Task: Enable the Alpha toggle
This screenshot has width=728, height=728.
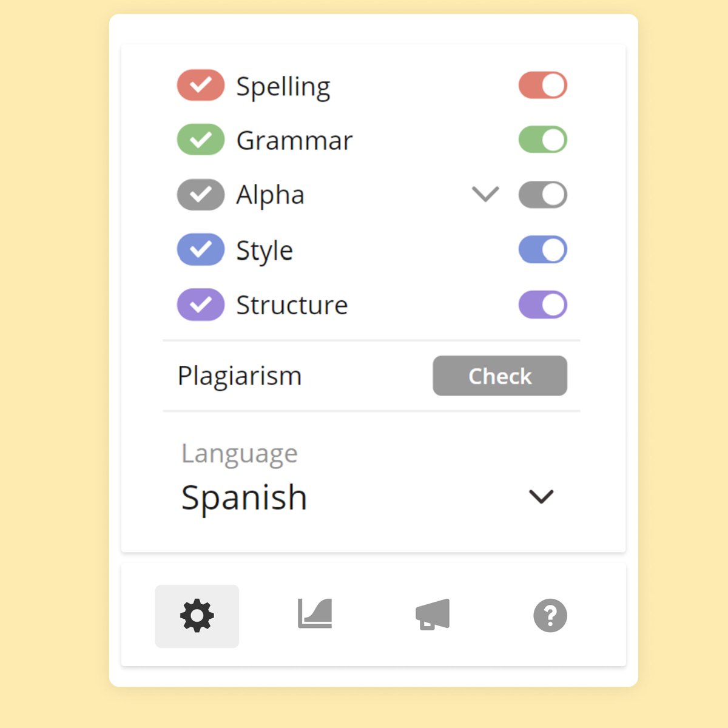Action: [542, 194]
